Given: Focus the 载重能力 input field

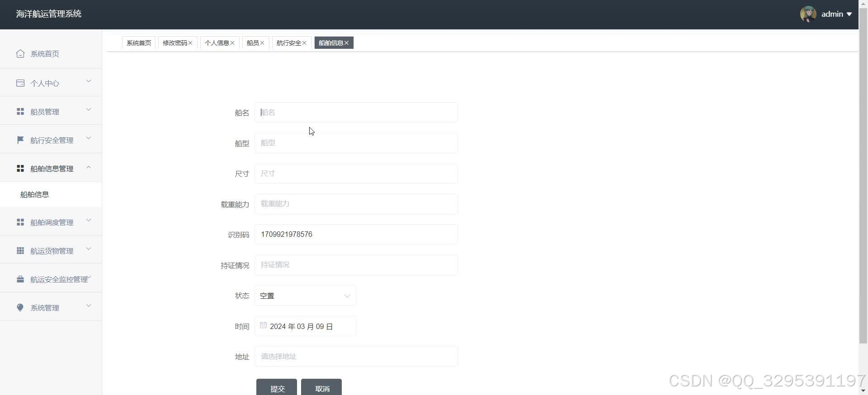Looking at the screenshot, I should [x=356, y=204].
